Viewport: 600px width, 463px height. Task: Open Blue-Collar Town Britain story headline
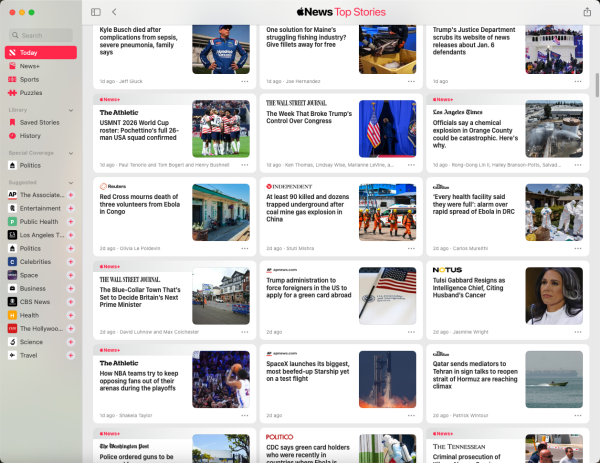point(140,297)
